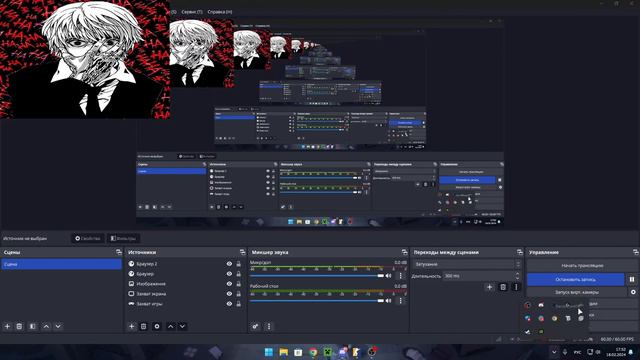Open the audio mixer three-dot options menu
This screenshot has height=360, width=640.
(x=269, y=327)
